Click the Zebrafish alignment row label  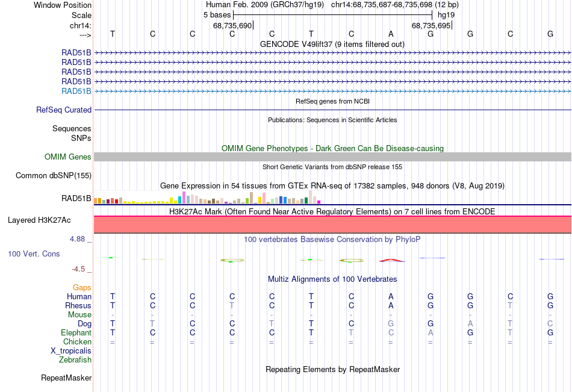75,360
